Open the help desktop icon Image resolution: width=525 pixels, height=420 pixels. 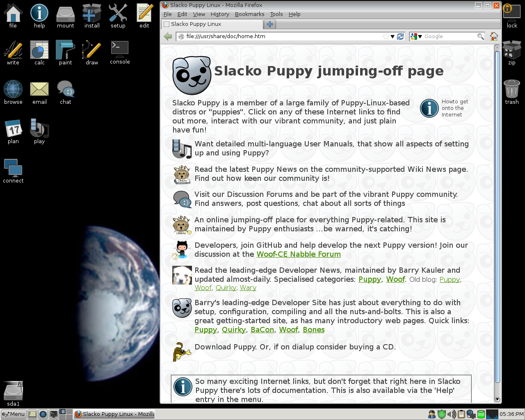[x=39, y=13]
